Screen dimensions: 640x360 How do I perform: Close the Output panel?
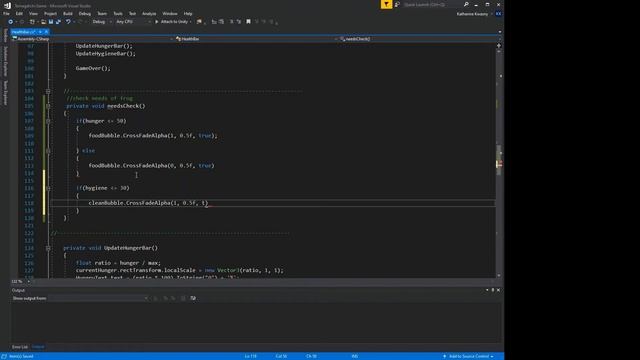498,290
